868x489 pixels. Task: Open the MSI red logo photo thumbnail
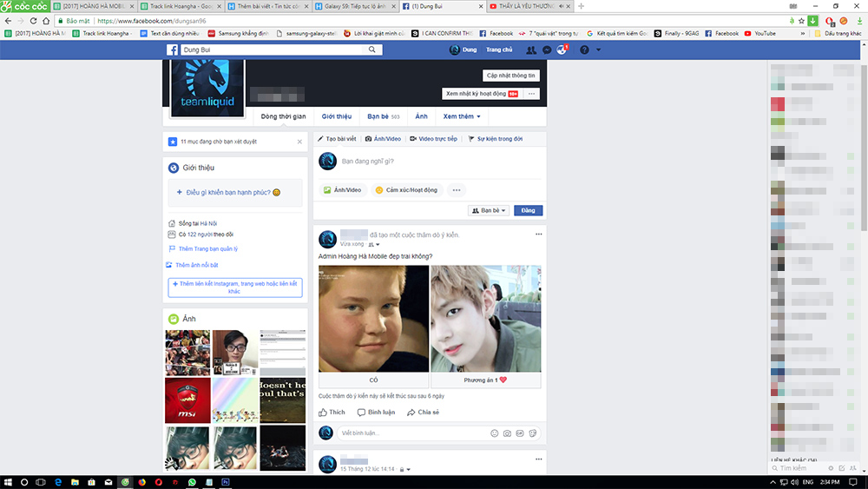coord(187,400)
